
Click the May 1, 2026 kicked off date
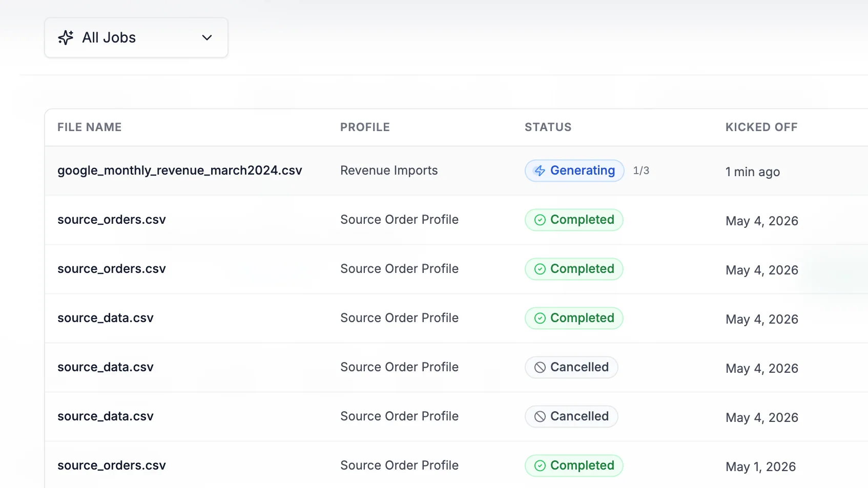click(761, 466)
